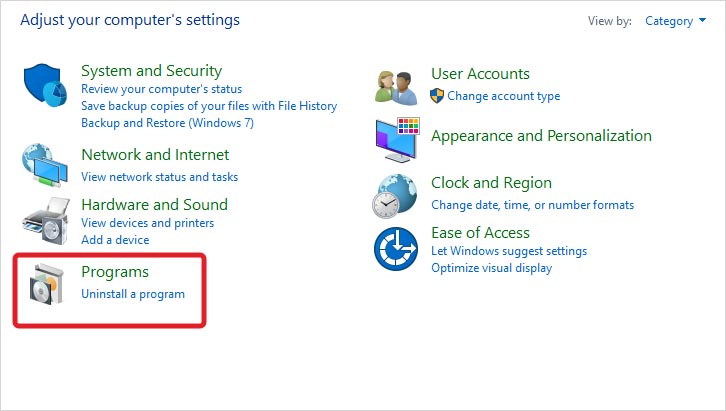Viewport: 726px width, 411px height.
Task: Choose Add a device link
Action: [115, 240]
